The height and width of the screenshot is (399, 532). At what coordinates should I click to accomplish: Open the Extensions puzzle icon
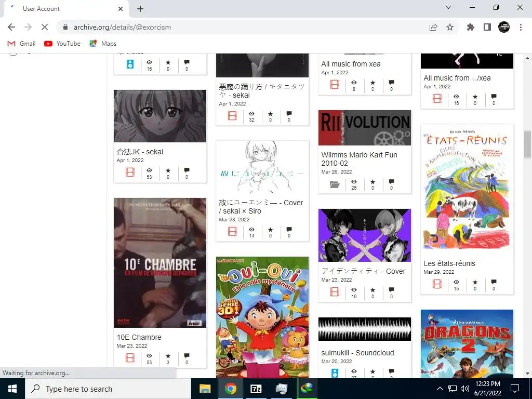[470, 27]
